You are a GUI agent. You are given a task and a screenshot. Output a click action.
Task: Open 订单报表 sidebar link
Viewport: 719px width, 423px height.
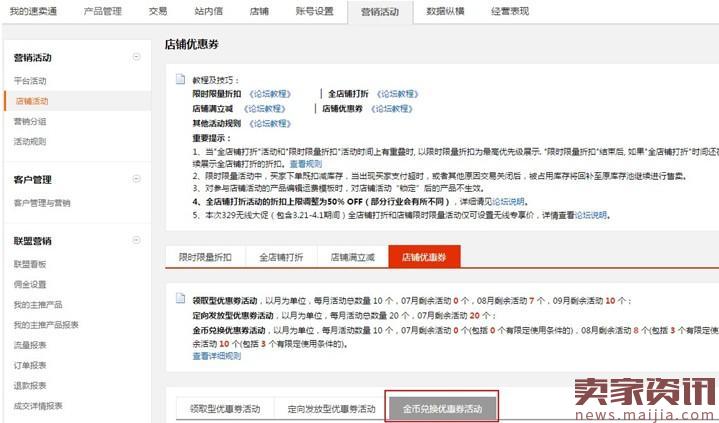click(x=30, y=365)
